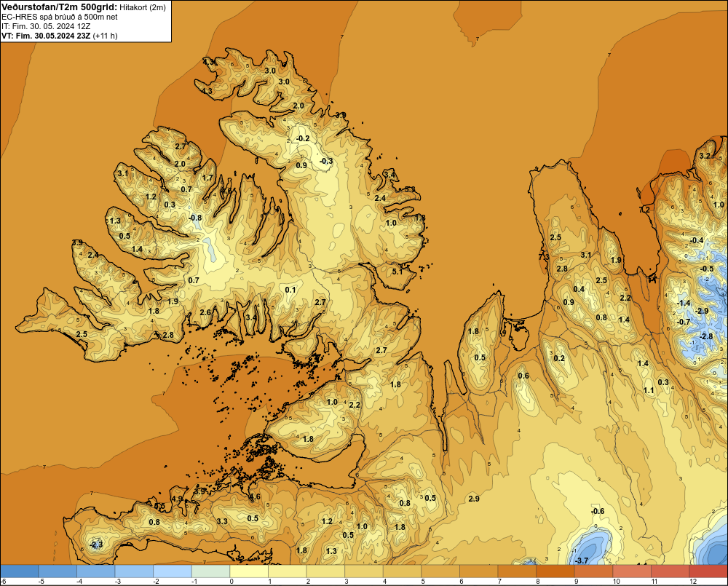Click the -3.7 temperature value
Viewport: 728px width, 586px height.
(581, 561)
